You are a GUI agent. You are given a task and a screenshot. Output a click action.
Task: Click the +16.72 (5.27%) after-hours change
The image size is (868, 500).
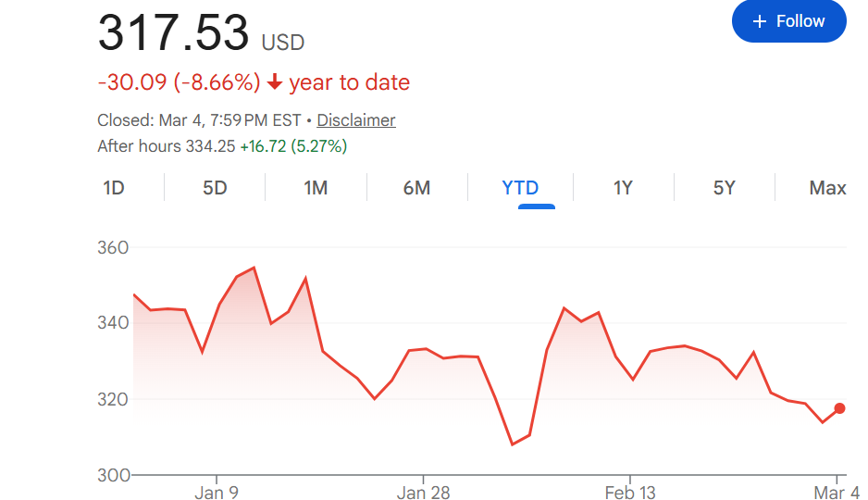[293, 146]
